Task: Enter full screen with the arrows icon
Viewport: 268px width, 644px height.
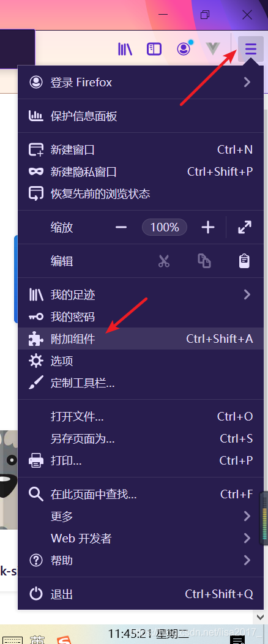Action: (245, 227)
